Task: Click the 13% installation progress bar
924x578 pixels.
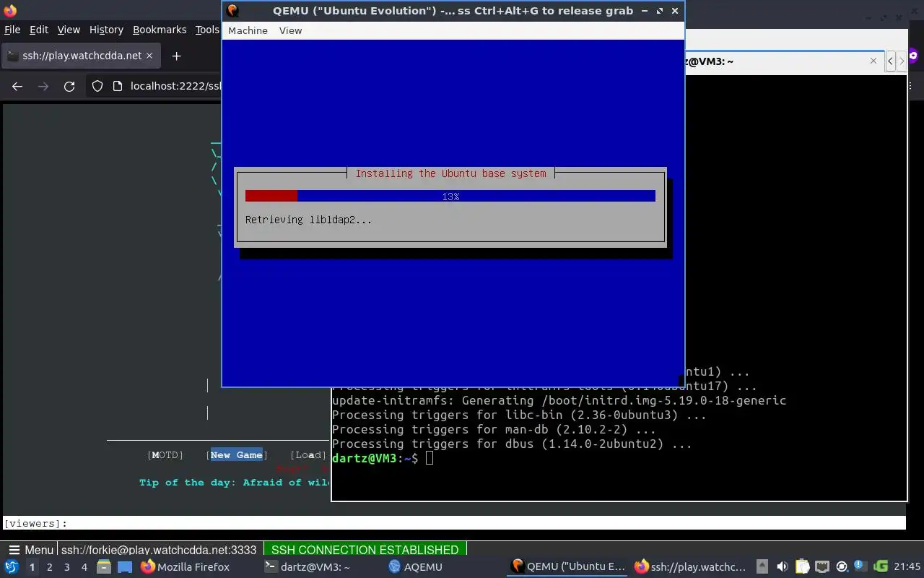Action: pyautogui.click(x=450, y=196)
